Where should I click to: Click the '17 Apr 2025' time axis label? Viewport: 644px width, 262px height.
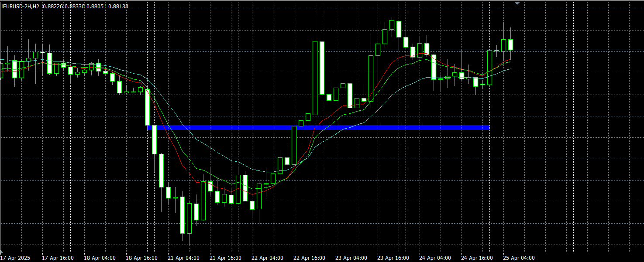coord(15,258)
